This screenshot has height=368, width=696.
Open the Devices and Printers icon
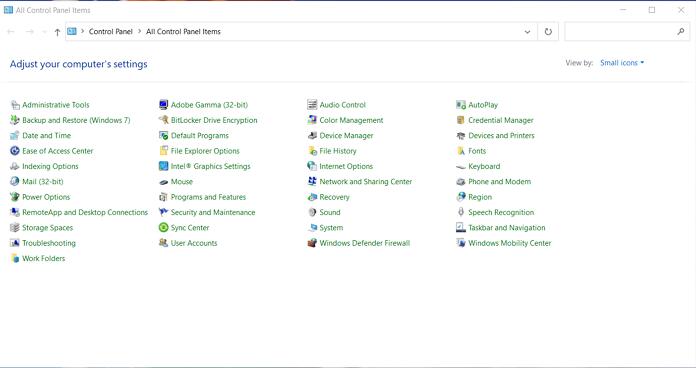point(461,136)
